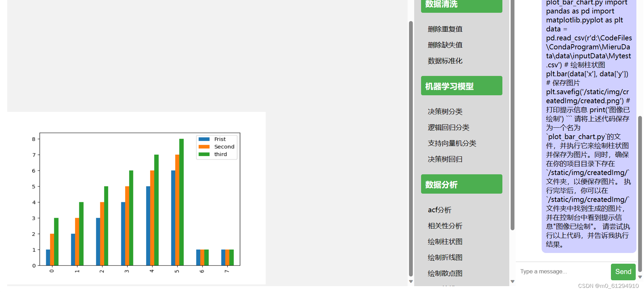The image size is (644, 292).
Task: Click the 数据分析 section header
Action: point(461,184)
